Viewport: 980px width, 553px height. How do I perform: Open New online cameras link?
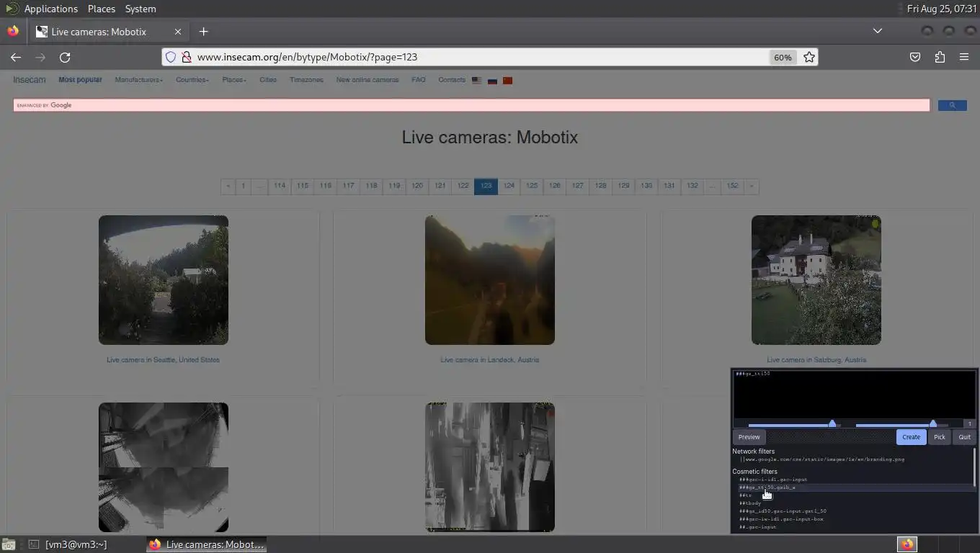click(367, 80)
